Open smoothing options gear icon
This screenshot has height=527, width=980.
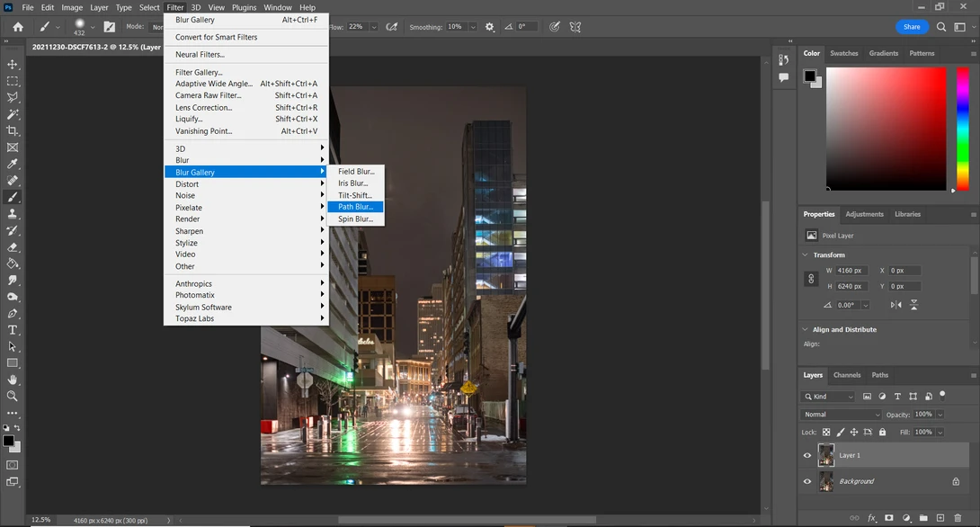tap(489, 27)
